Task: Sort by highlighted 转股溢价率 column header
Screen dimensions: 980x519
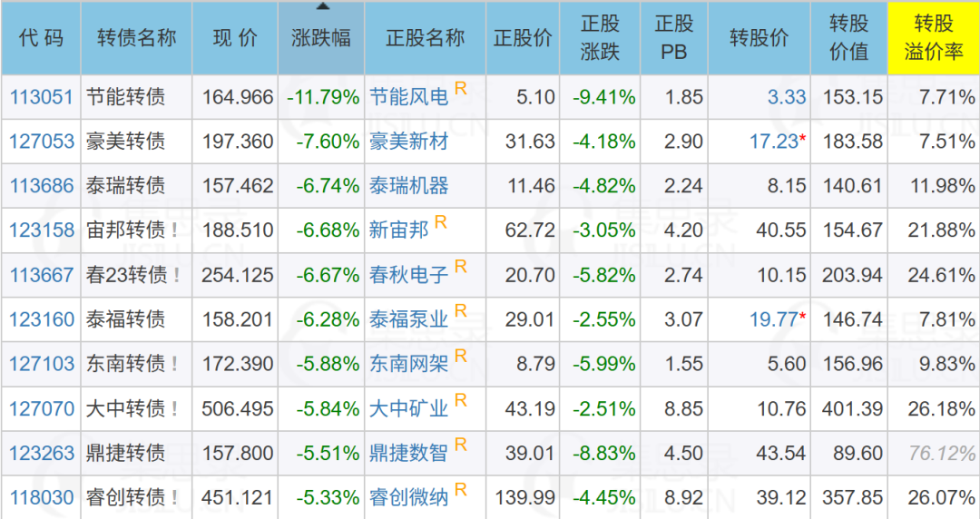Action: [x=933, y=38]
